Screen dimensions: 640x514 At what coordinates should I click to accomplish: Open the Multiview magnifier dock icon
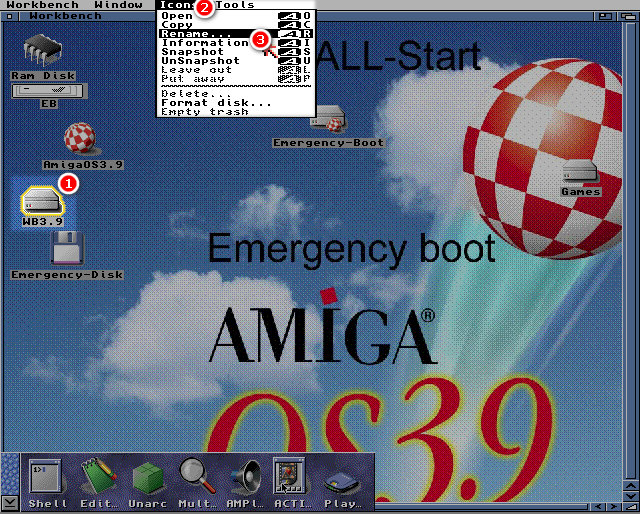point(194,475)
